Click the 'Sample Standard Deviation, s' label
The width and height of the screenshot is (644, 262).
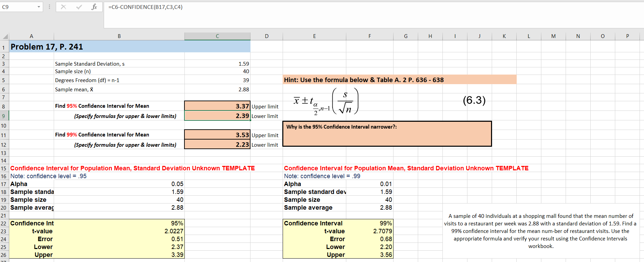[x=90, y=64]
